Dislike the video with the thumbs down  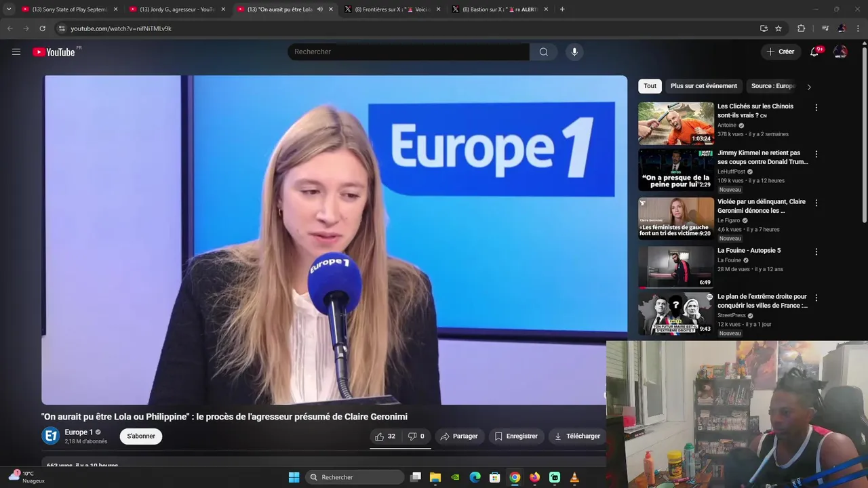[416, 436]
